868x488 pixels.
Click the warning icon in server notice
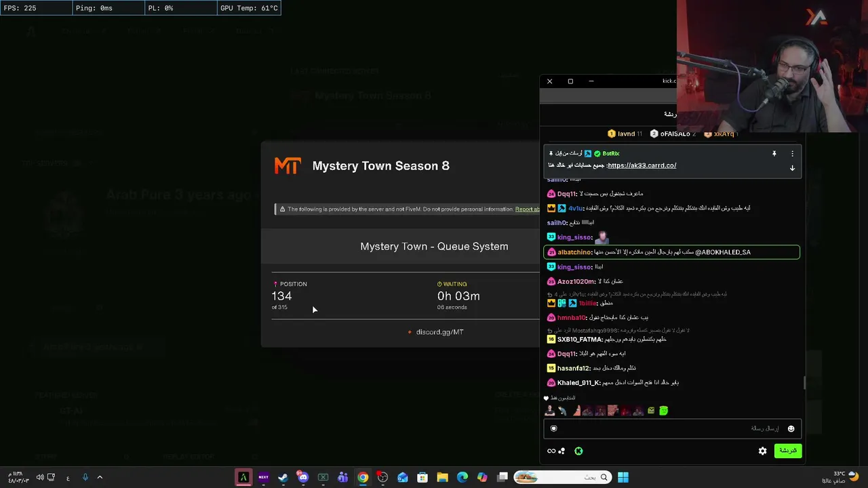pyautogui.click(x=282, y=209)
